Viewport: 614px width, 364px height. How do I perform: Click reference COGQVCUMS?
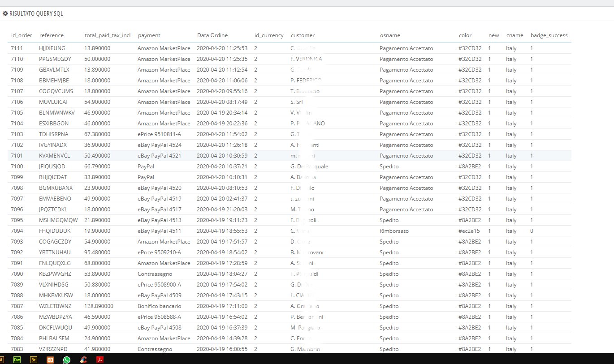56,91
